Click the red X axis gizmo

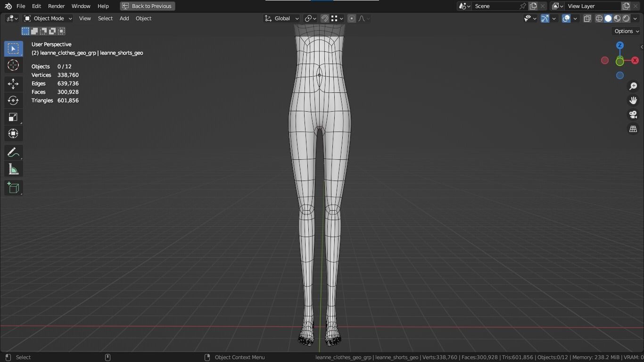point(635,60)
